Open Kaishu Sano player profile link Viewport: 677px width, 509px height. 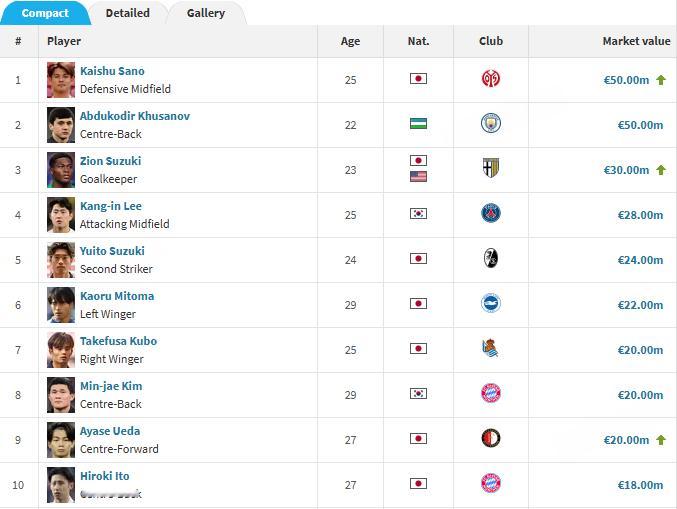pos(112,71)
